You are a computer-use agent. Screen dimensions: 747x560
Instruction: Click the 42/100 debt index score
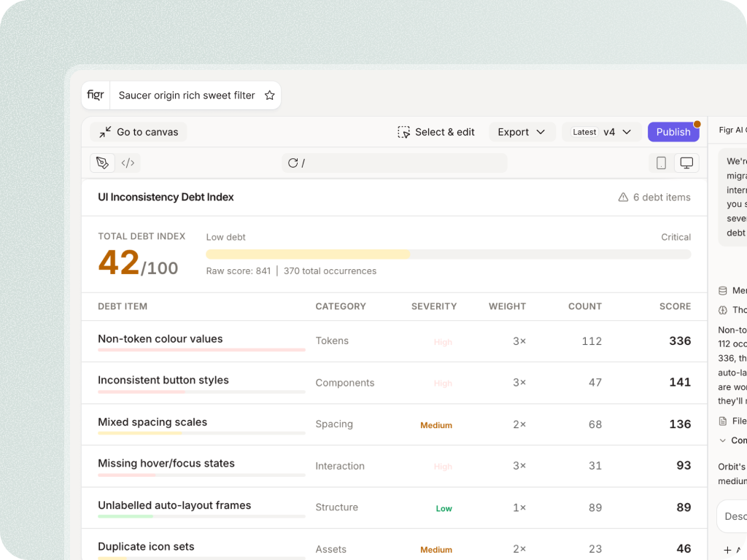138,262
